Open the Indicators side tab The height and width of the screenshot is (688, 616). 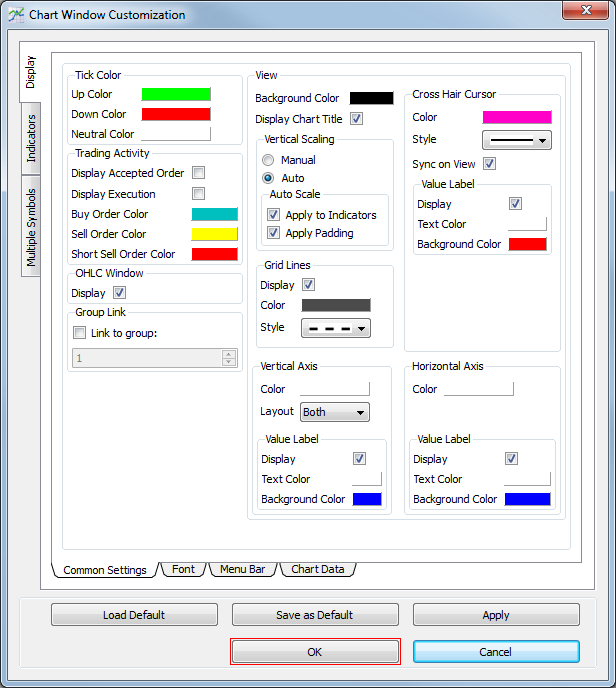coord(31,137)
